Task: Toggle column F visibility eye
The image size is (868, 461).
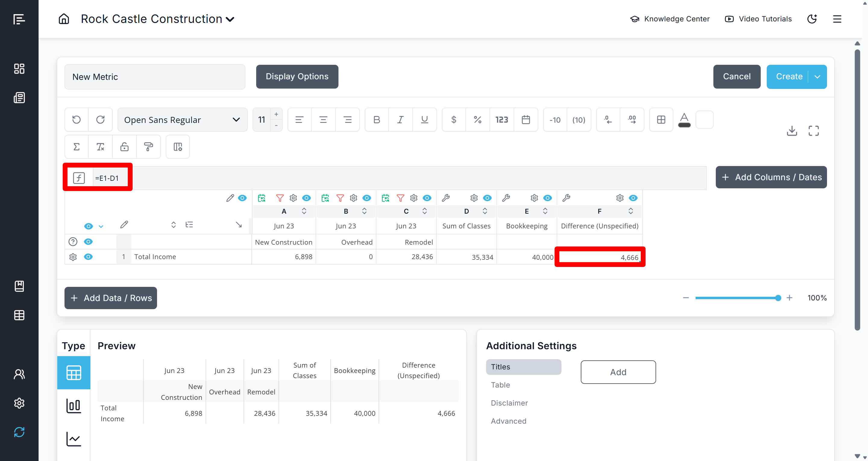Action: tap(633, 198)
